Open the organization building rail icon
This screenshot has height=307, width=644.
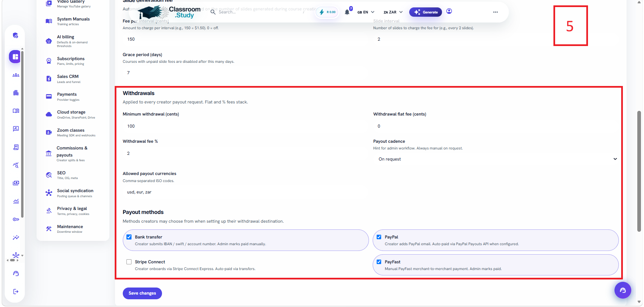pos(16,93)
